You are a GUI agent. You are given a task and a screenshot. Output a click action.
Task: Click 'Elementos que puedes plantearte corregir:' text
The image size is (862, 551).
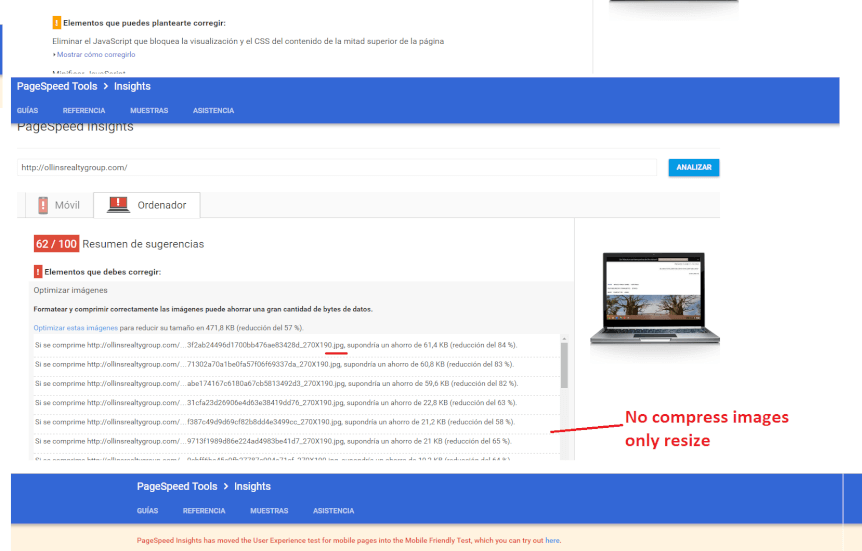click(144, 23)
